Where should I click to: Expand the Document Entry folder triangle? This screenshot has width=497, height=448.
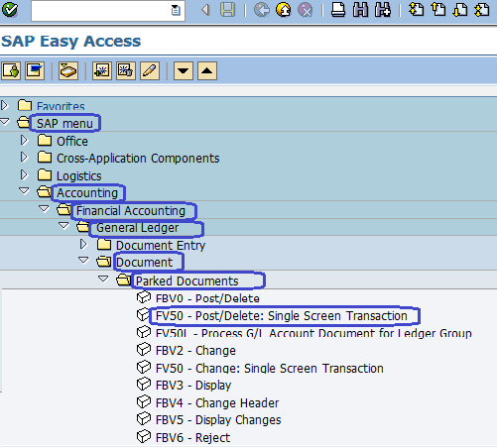point(83,244)
